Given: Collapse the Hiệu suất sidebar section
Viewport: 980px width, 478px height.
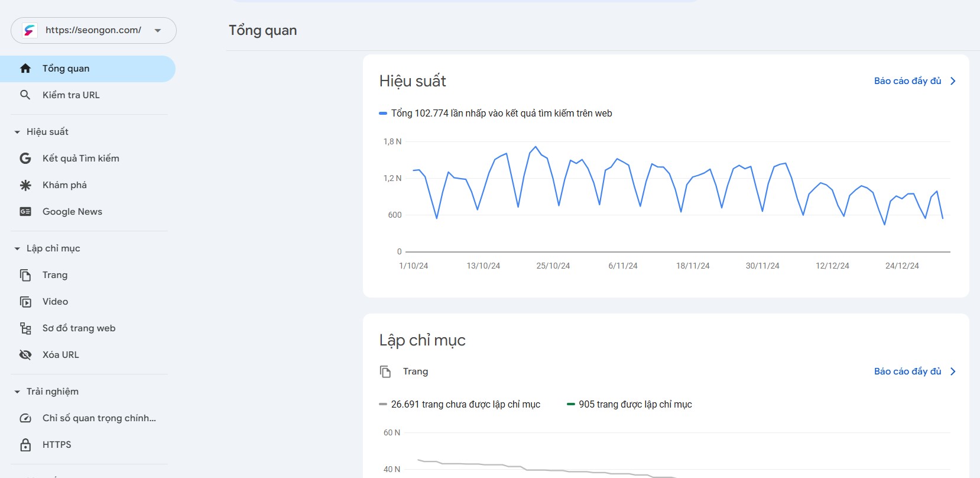Looking at the screenshot, I should (17, 132).
